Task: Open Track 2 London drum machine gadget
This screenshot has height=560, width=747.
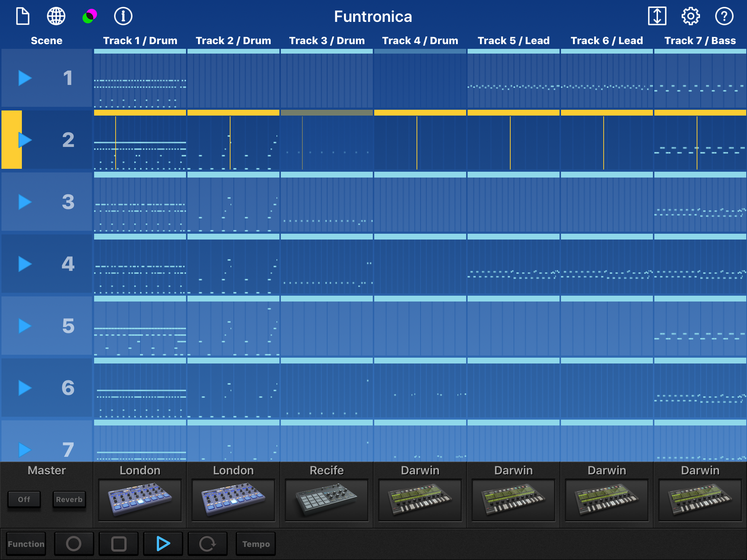Action: pyautogui.click(x=233, y=500)
